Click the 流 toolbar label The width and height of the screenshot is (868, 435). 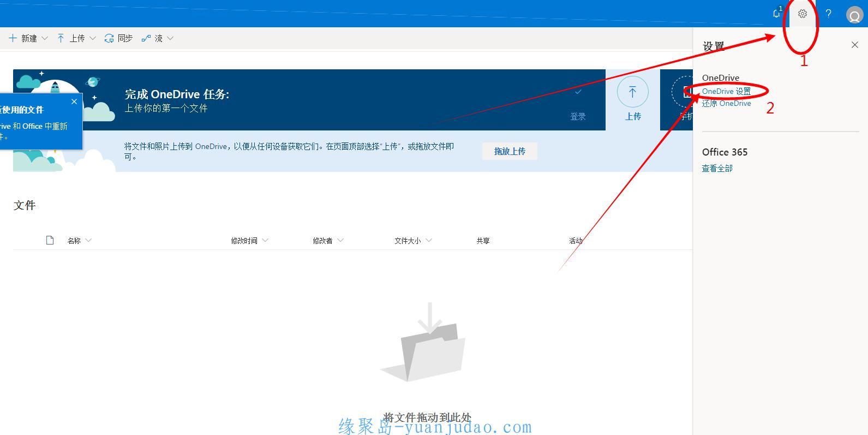point(158,38)
